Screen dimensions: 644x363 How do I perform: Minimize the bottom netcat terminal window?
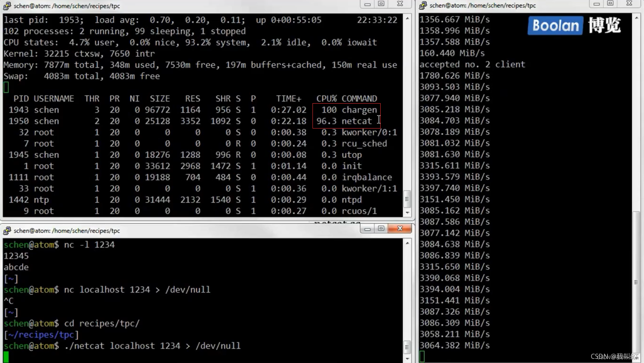coord(367,229)
